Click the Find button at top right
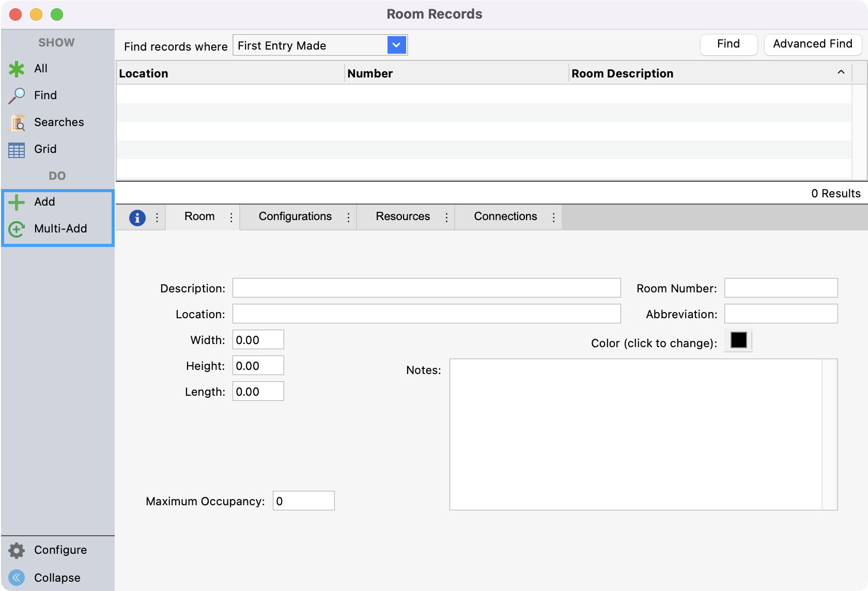Screen dimensions: 868x591 [728, 44]
